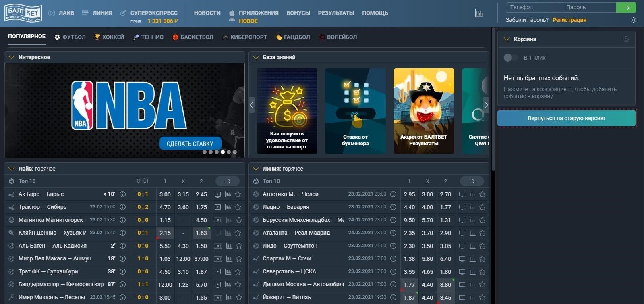Image resolution: width=644 pixels, height=304 pixels.
Task: Favorite the Спартак М – Сочи match
Action: (x=482, y=259)
